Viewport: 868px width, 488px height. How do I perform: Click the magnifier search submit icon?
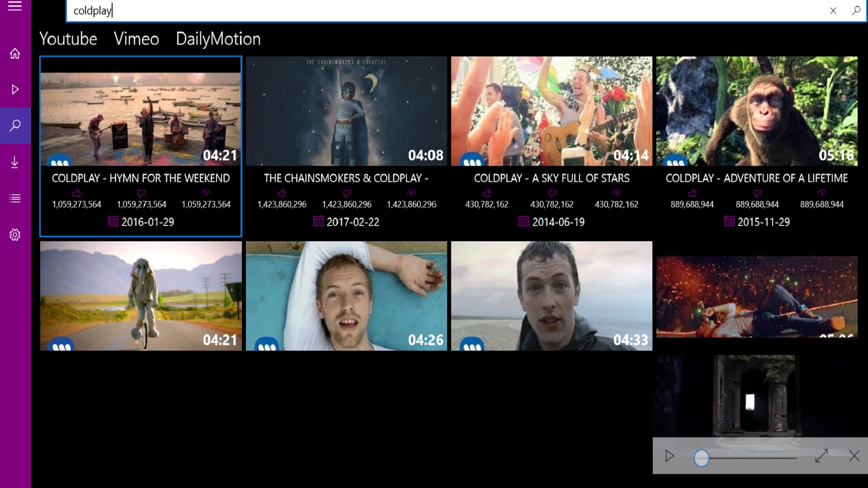[x=856, y=11]
